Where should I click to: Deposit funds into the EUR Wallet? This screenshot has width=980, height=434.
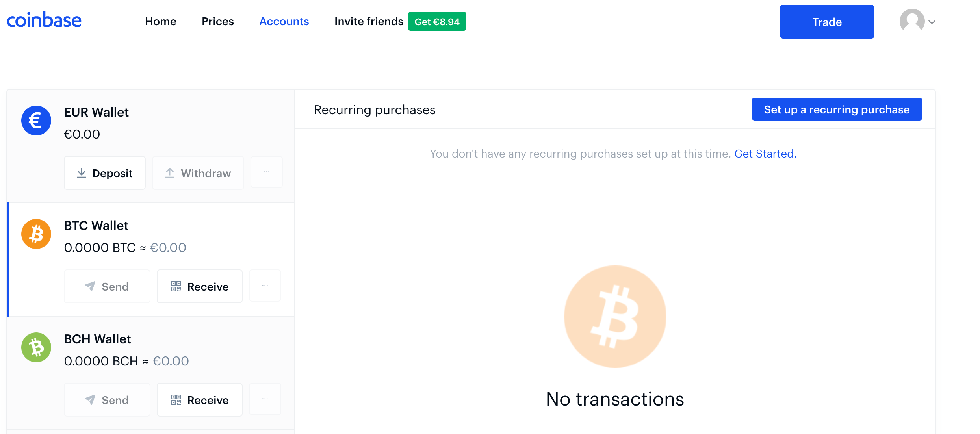point(105,173)
